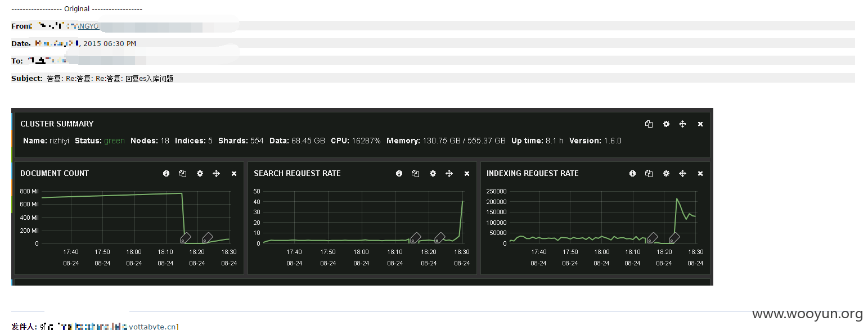This screenshot has height=330, width=868.
Task: Click the move icon on Search Request Rate
Action: [x=449, y=174]
